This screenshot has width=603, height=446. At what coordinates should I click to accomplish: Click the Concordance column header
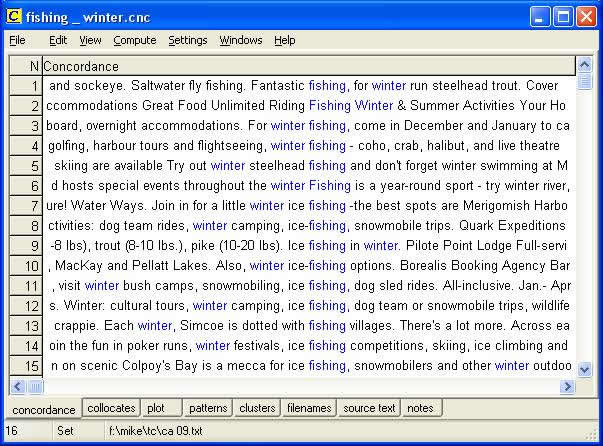(x=308, y=66)
